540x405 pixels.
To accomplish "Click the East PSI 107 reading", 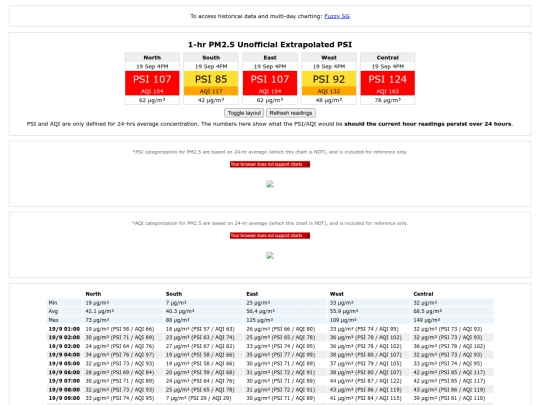I will click(270, 79).
